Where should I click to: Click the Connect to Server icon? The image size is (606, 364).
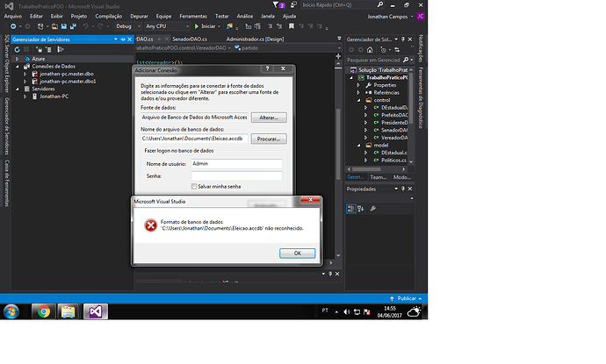(48, 49)
